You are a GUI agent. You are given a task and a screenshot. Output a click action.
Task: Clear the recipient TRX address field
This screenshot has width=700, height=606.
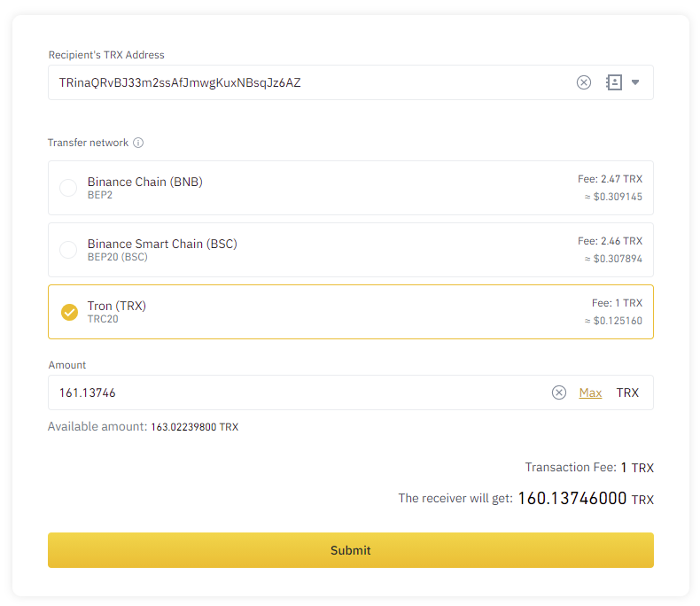(583, 82)
